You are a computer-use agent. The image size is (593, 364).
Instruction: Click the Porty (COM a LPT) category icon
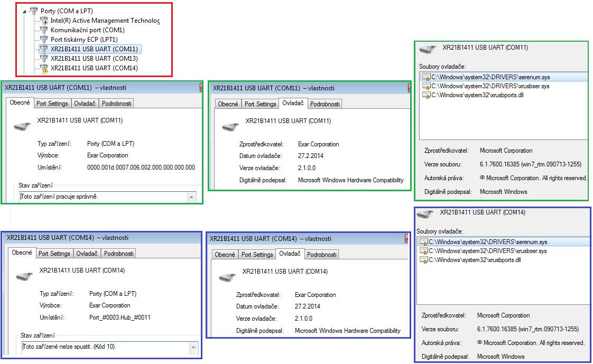click(x=34, y=11)
